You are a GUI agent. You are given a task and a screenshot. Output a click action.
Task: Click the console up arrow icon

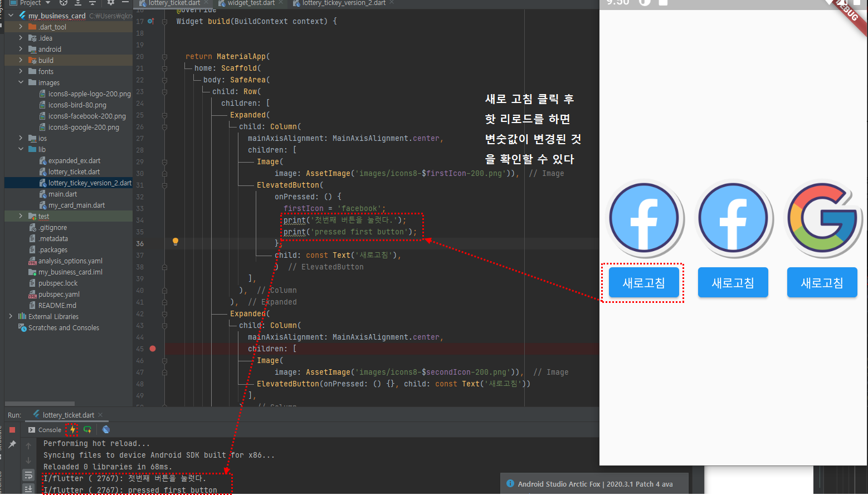(x=28, y=446)
